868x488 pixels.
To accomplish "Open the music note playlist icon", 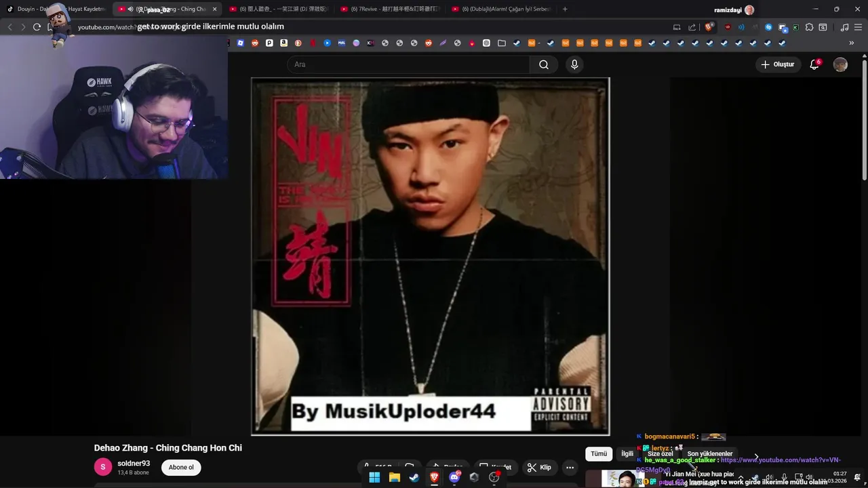I will (844, 27).
